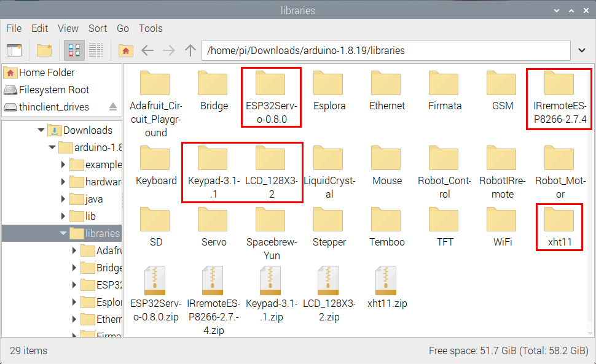
Task: Click the New Folder toolbar icon
Action: 44,50
